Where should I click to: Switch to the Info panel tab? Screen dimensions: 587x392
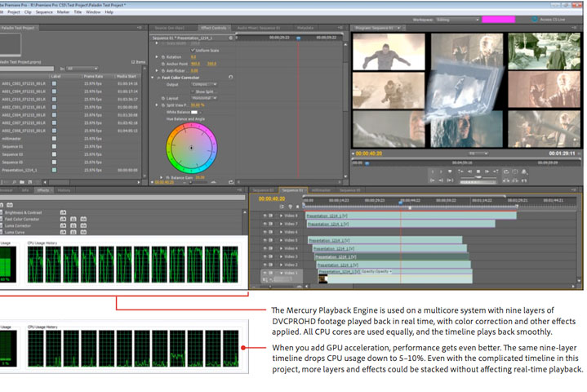(25, 190)
